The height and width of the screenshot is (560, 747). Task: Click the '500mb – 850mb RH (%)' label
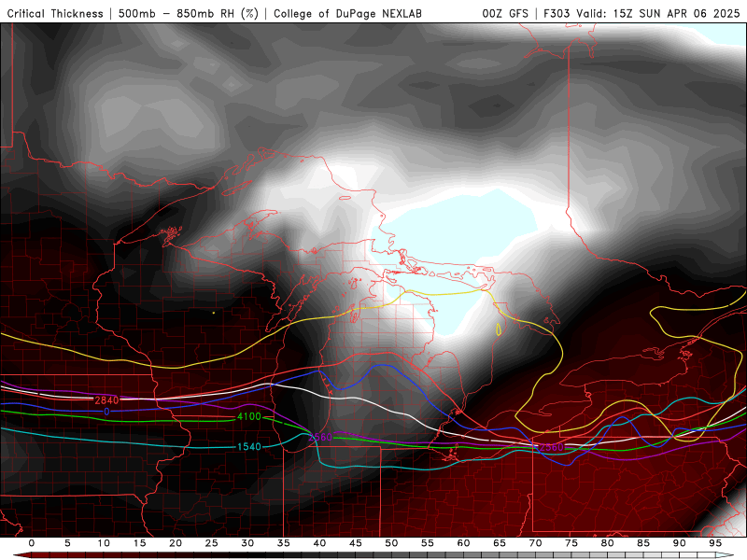(189, 14)
